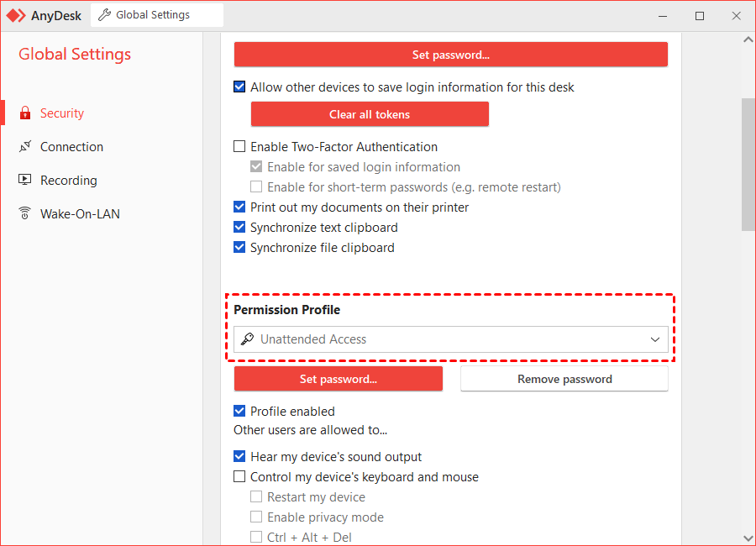Click the vertical scrollbar thumb
756x546 pixels.
[x=748, y=165]
